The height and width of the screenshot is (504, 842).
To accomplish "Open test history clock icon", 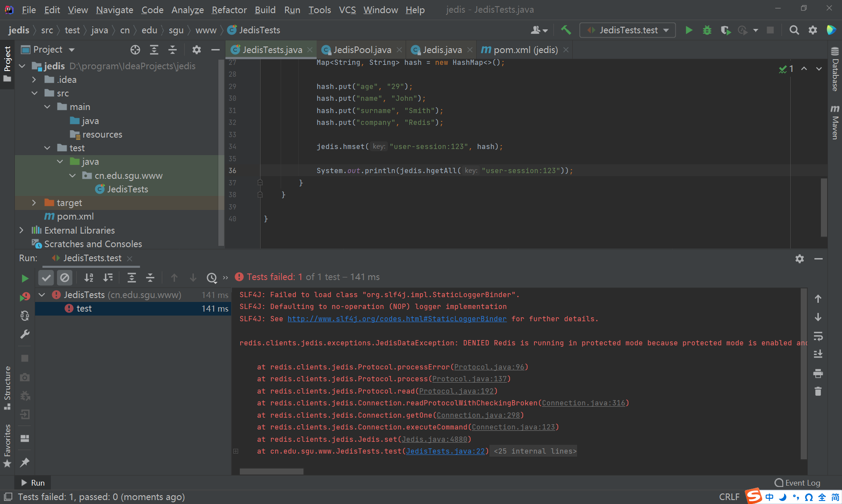I will pyautogui.click(x=211, y=277).
